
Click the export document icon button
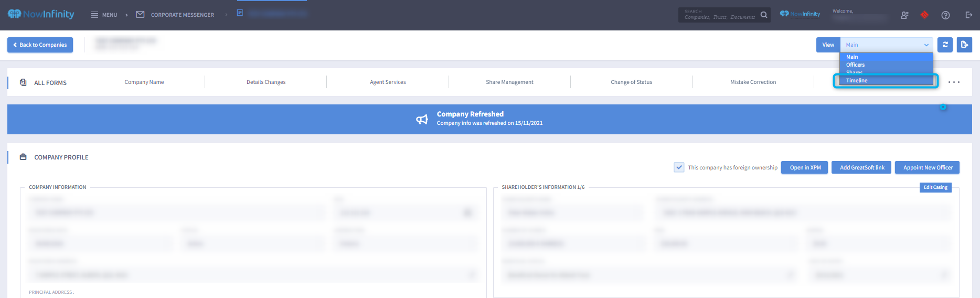pyautogui.click(x=964, y=45)
